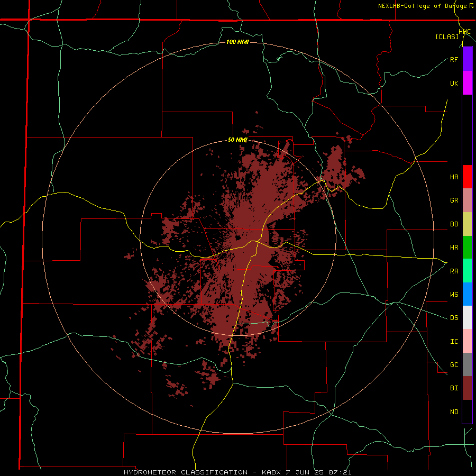Click the RA legend label

click(454, 271)
